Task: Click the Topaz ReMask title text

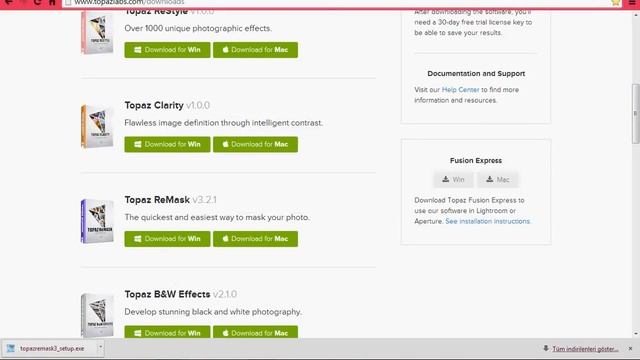Action: 157,200
